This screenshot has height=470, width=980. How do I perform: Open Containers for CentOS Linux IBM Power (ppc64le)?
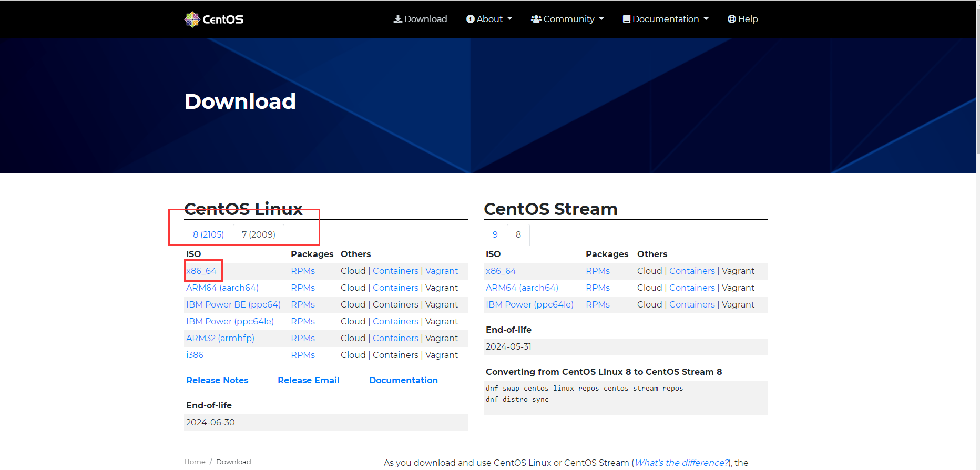(x=395, y=321)
